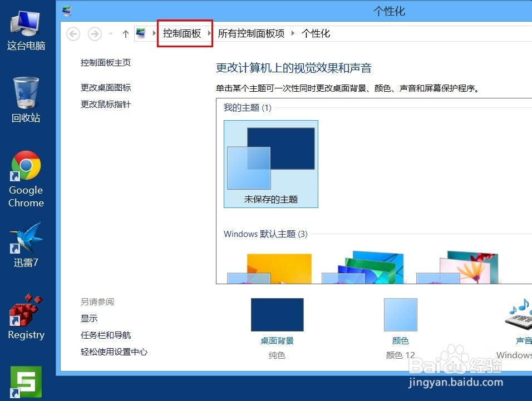Navigate to 所有控制面板项 in the breadcrumb
Image resolution: width=532 pixels, height=401 pixels.
251,33
